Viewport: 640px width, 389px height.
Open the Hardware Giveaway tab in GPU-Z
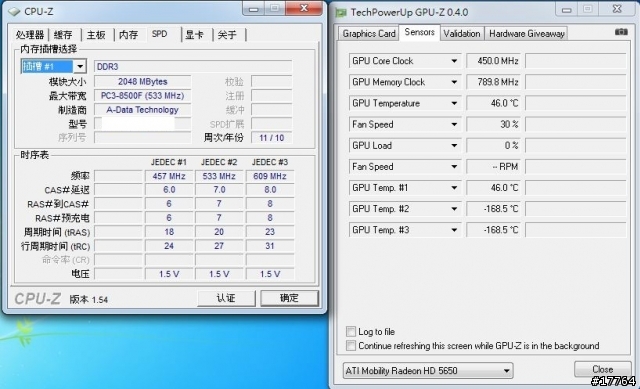(527, 33)
